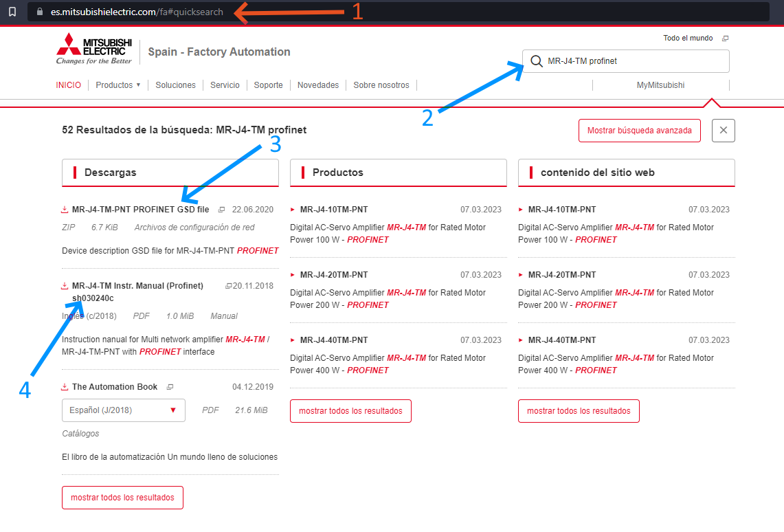Screen dimensions: 784x532
Task: Click the 'Catálogos' category label
Action: [x=80, y=434]
